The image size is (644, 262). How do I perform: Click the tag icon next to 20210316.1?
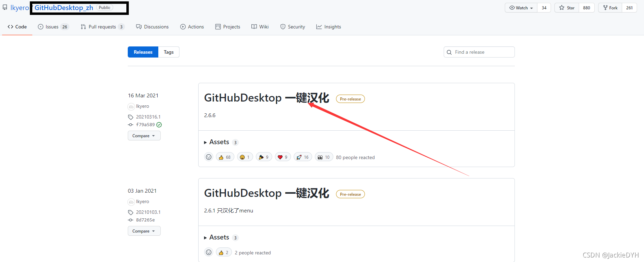coord(131,117)
